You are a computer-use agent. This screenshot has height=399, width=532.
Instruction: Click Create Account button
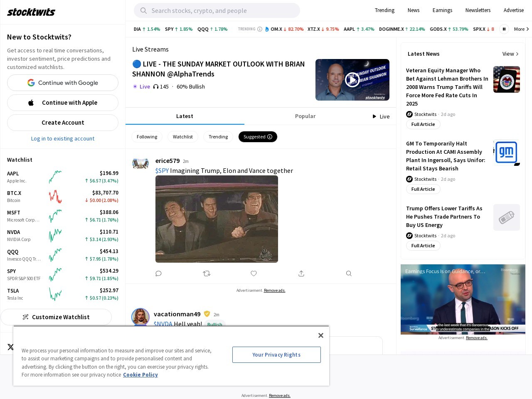point(63,123)
